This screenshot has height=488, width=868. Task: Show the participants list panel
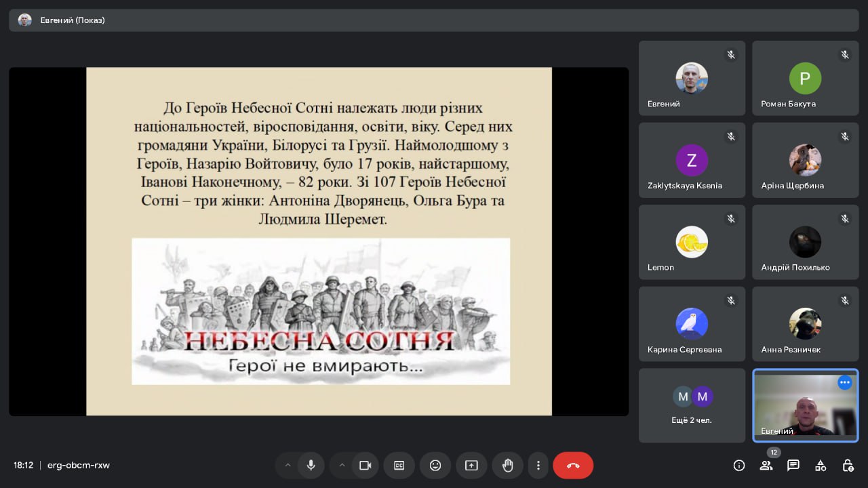[766, 466]
